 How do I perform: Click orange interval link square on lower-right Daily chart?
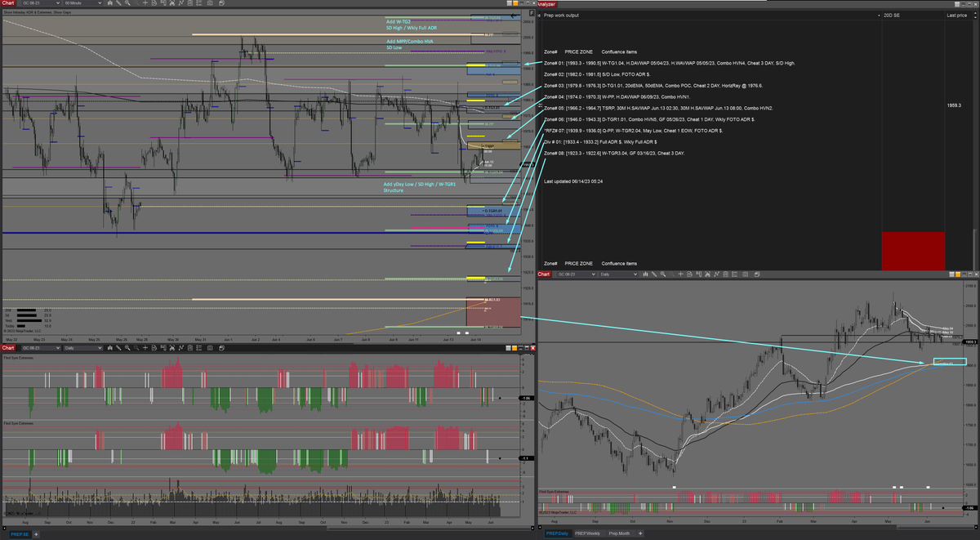[958, 274]
